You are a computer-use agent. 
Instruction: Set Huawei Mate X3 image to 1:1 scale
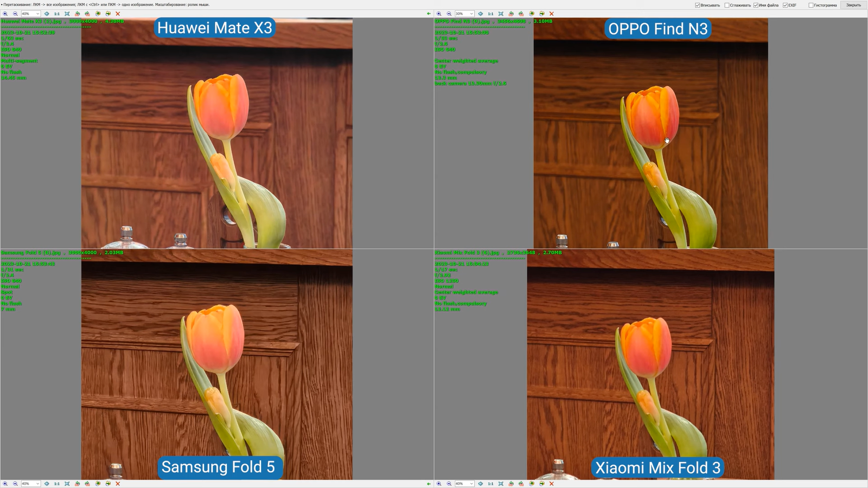56,14
